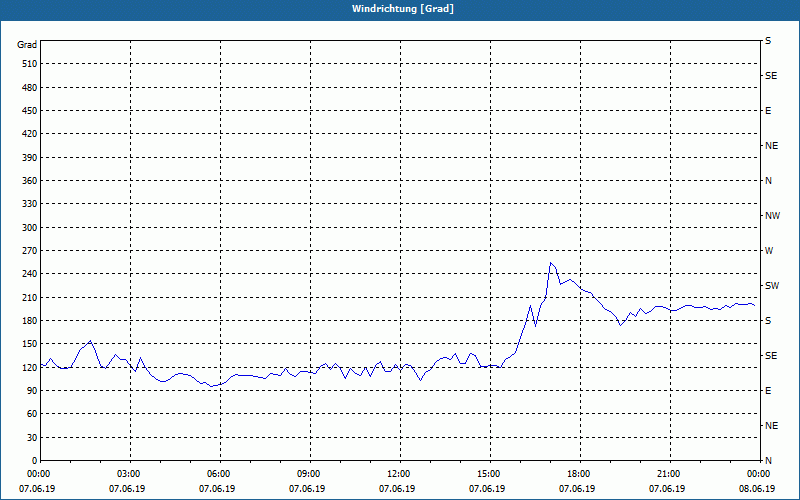Select the 300 value on the degree axis
Screen dimensions: 800x500
point(30,227)
